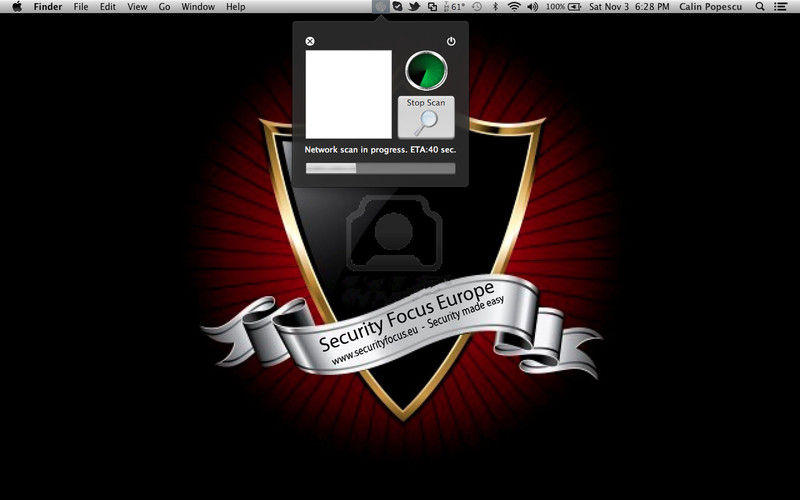Open the volume speaker menu bar icon
The image size is (800, 500).
[533, 7]
